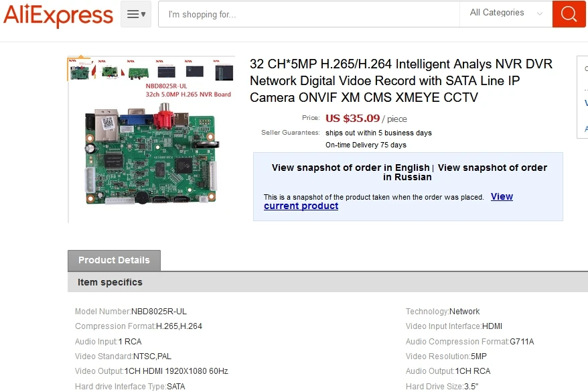Select the second product thumbnail

[x=110, y=72]
